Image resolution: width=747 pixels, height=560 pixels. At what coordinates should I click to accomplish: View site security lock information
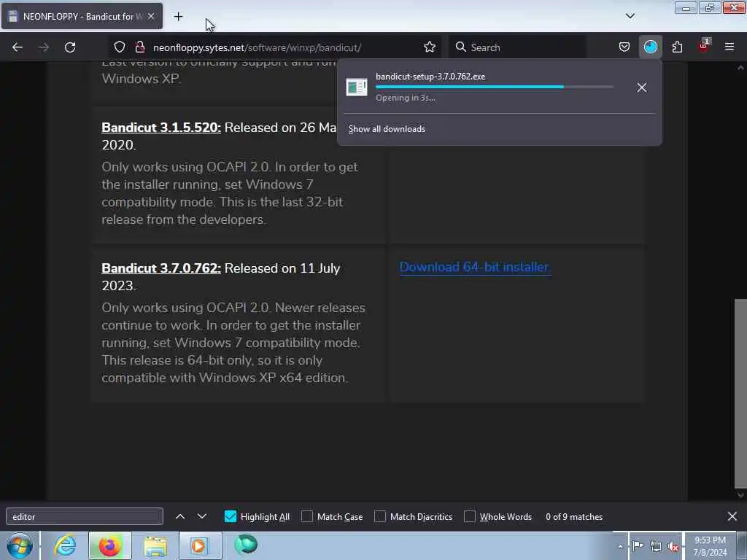(x=139, y=47)
